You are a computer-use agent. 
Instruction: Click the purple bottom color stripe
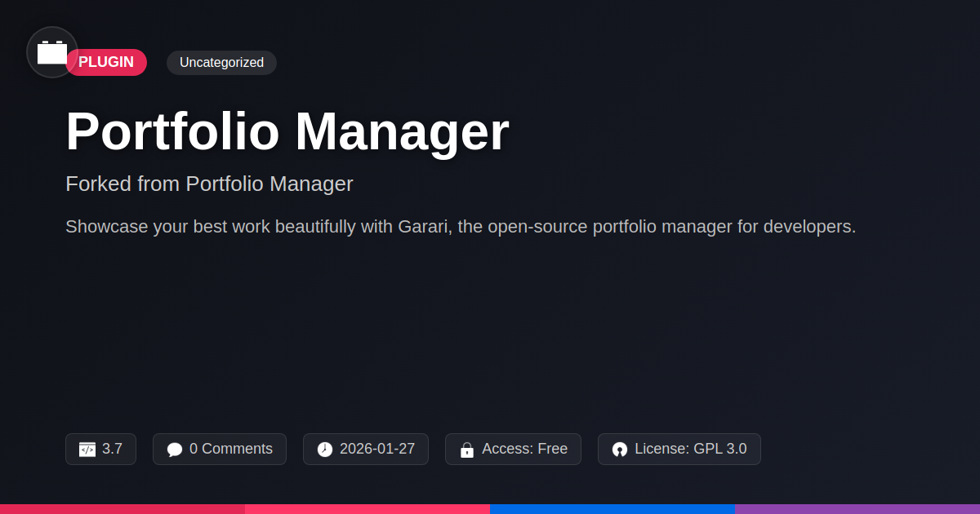click(x=857, y=509)
